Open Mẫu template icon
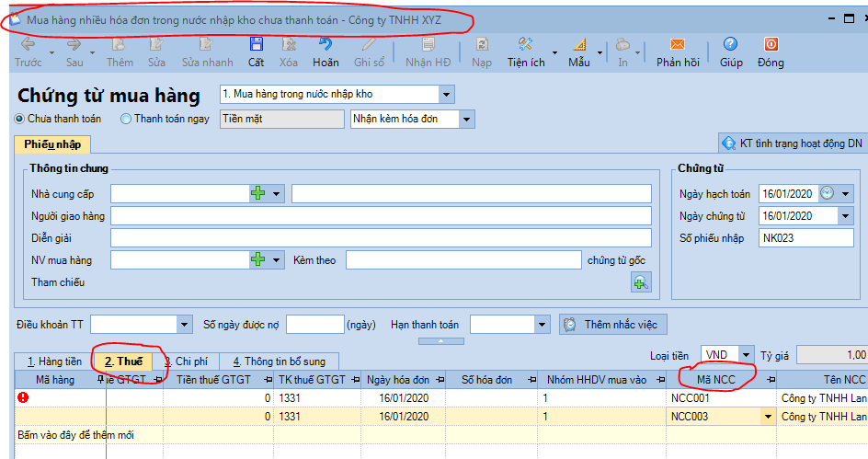The width and height of the screenshot is (868, 459). pyautogui.click(x=579, y=44)
